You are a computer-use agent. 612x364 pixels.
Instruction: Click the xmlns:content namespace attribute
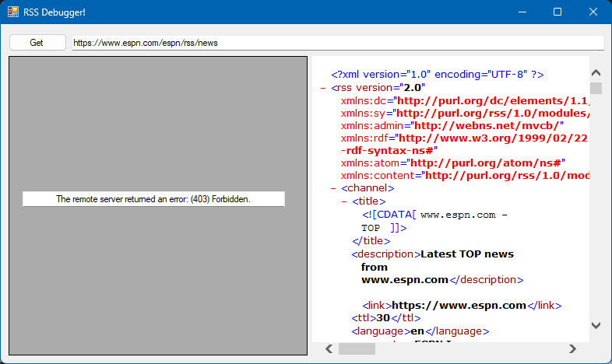[465, 176]
